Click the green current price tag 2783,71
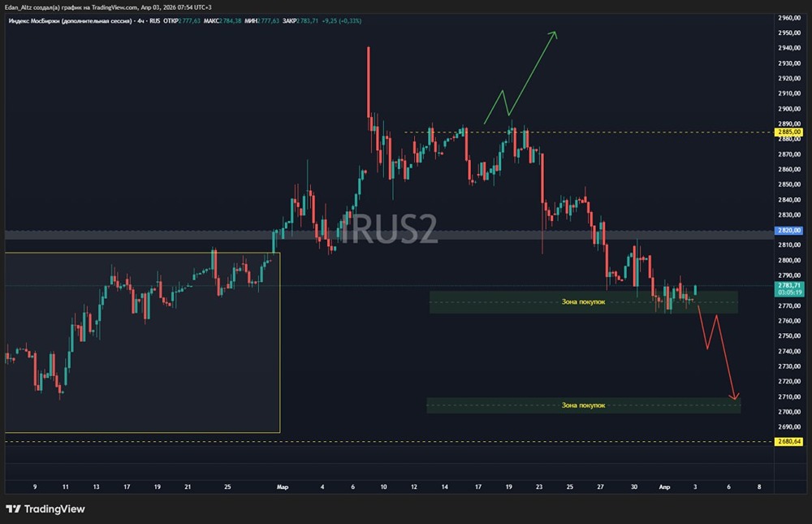The image size is (812, 524). [x=789, y=288]
